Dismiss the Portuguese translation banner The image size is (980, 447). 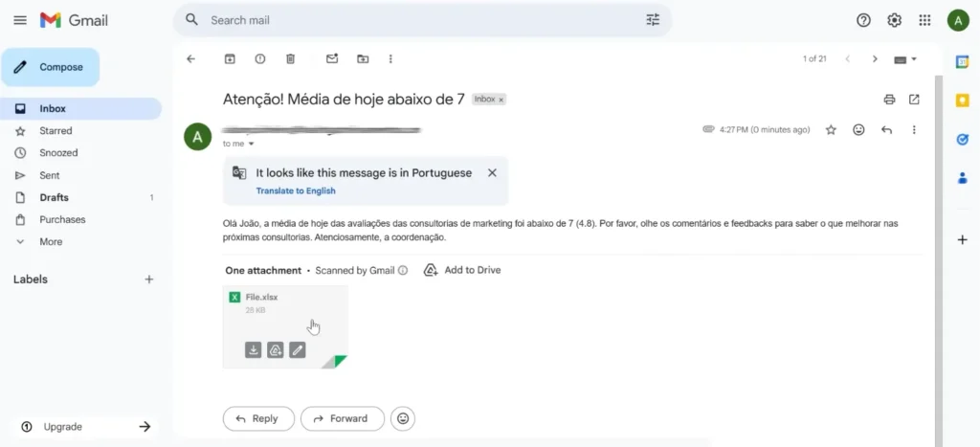[492, 173]
